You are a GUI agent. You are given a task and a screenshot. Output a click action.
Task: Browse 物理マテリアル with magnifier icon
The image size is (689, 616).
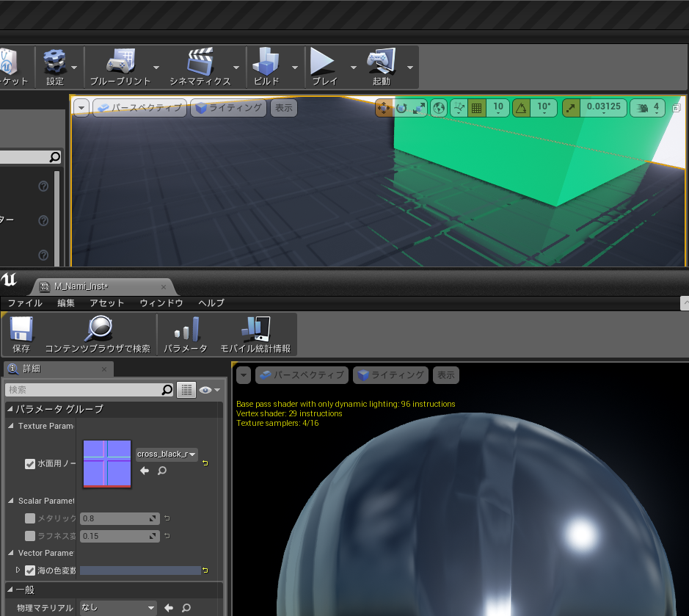[x=186, y=608]
